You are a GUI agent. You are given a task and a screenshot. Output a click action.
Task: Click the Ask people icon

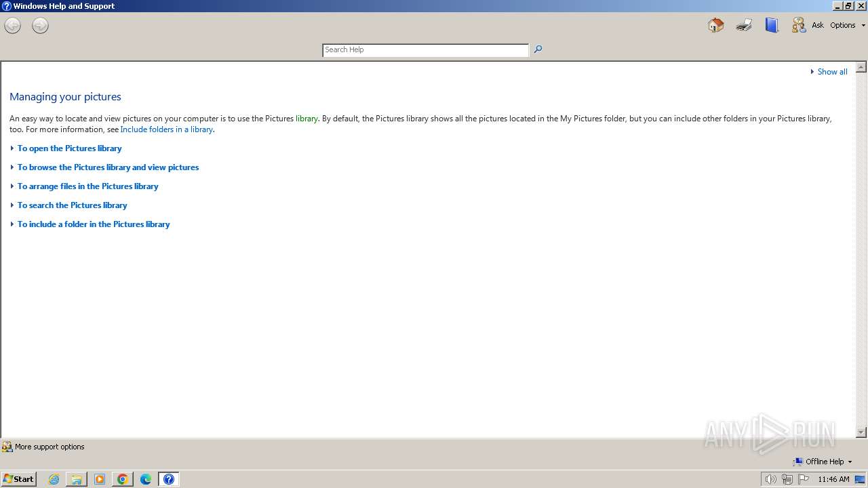(x=799, y=25)
